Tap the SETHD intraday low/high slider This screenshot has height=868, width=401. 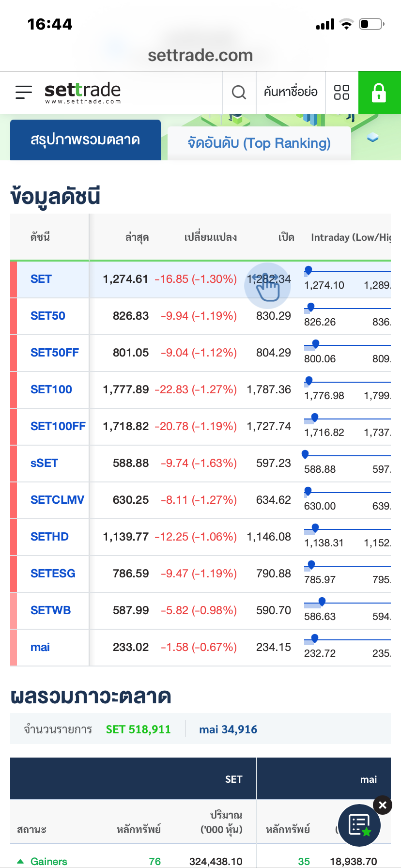[x=347, y=529]
